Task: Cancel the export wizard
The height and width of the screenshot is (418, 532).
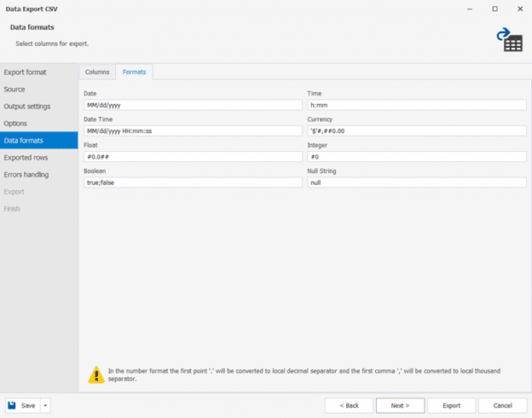Action: click(502, 405)
